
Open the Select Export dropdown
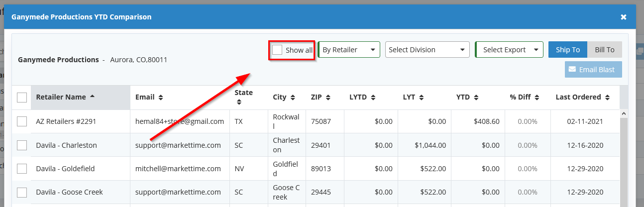pos(509,50)
